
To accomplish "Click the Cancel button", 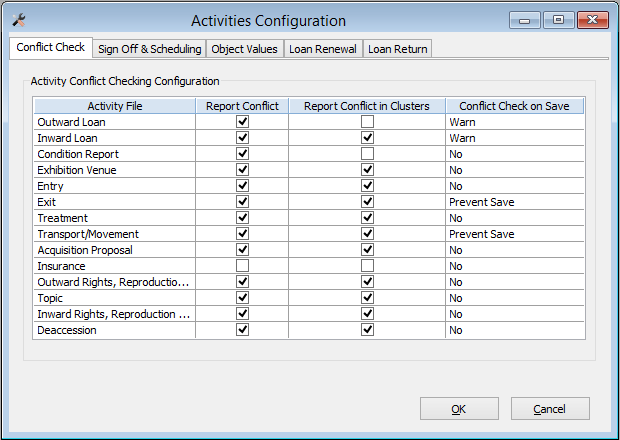I will (550, 409).
